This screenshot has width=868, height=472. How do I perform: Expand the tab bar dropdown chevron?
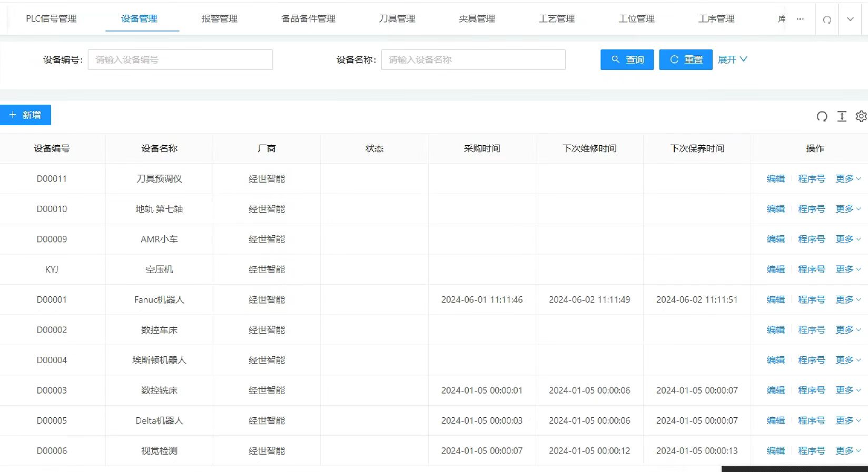point(850,19)
